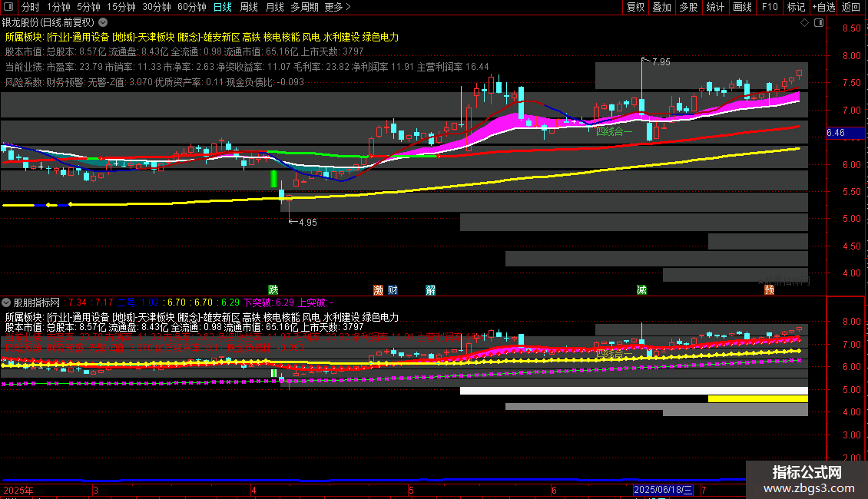Click the 跌 event marker

[273, 289]
